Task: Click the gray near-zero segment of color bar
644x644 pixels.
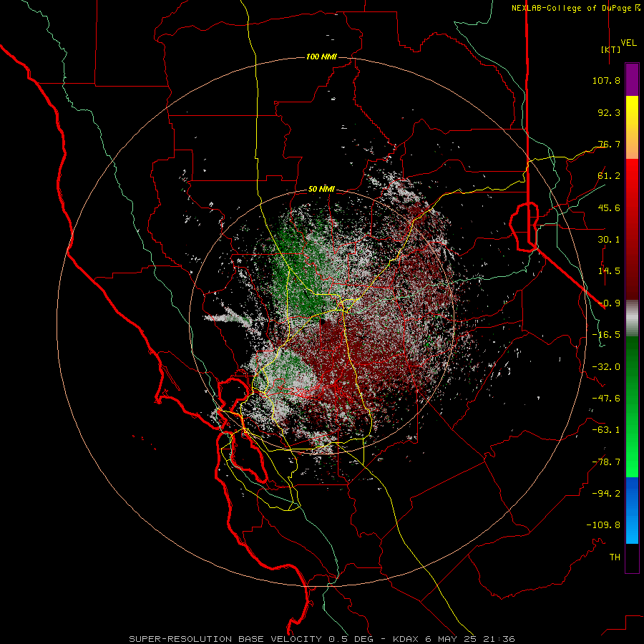Action: point(632,318)
